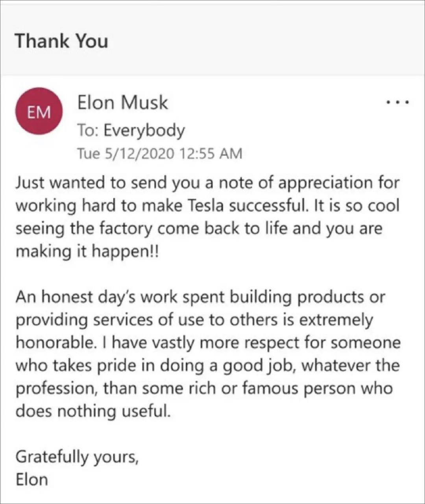Click the Thank You subject heading
This screenshot has height=504, width=425.
(x=61, y=41)
